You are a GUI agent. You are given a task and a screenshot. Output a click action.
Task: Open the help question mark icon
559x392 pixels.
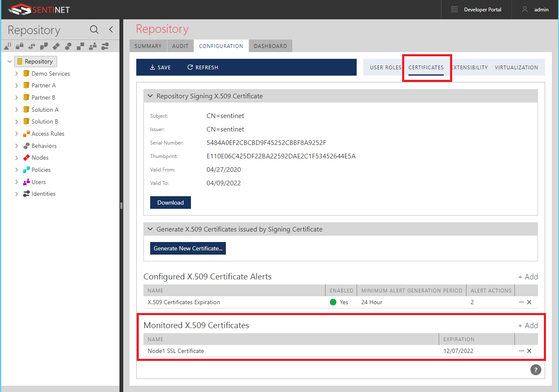(535, 370)
